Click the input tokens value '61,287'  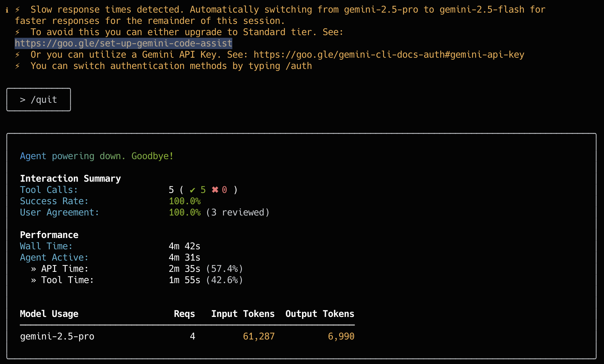tap(259, 336)
